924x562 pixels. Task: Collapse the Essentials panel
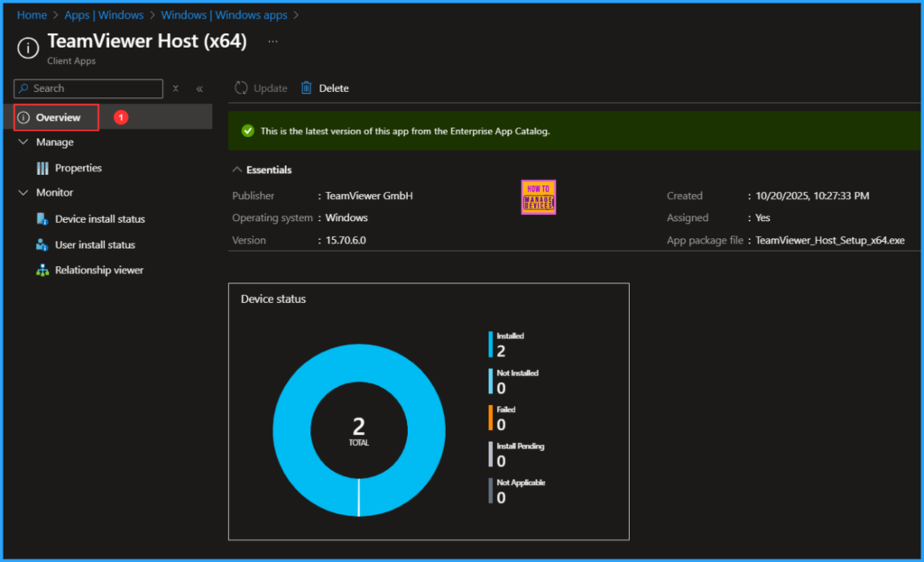(x=237, y=170)
